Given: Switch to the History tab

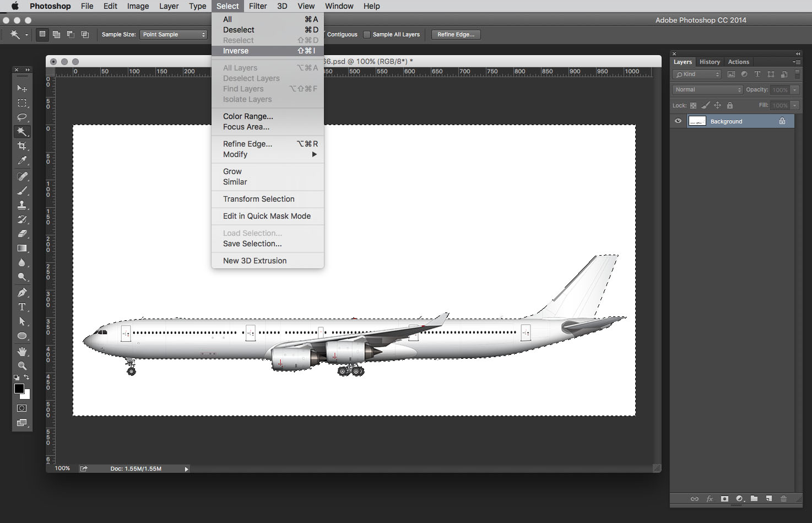Looking at the screenshot, I should click(x=710, y=62).
